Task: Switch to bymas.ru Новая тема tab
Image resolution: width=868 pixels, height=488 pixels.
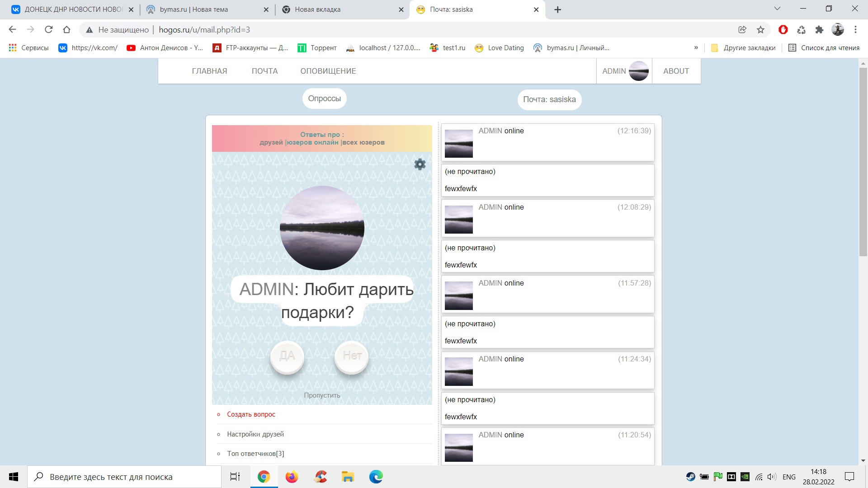Action: point(194,9)
